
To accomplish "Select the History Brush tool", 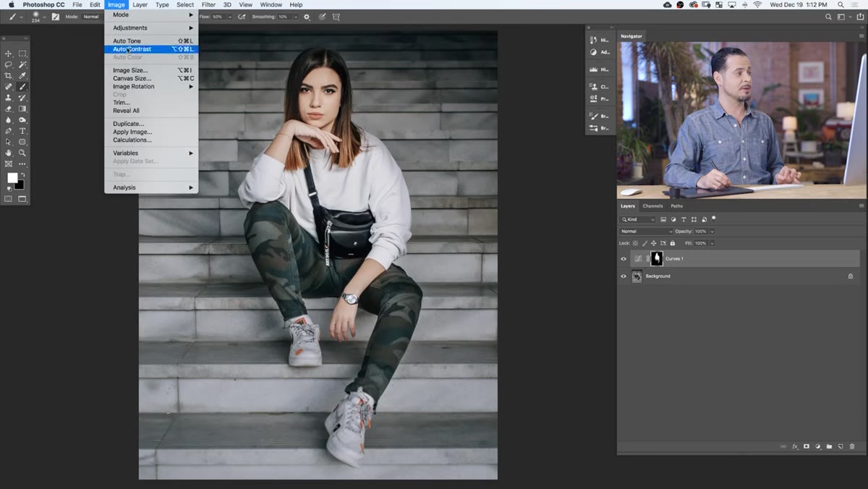I will [x=22, y=98].
